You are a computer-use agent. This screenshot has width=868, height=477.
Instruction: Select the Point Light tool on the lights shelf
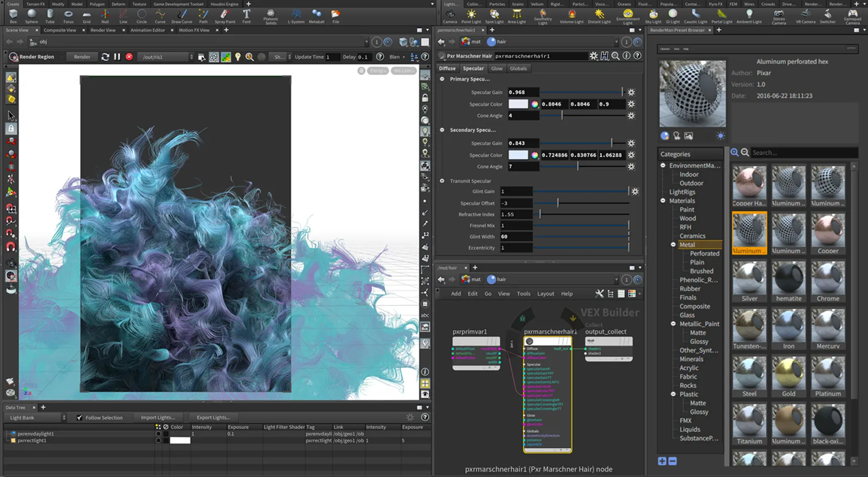(471, 14)
